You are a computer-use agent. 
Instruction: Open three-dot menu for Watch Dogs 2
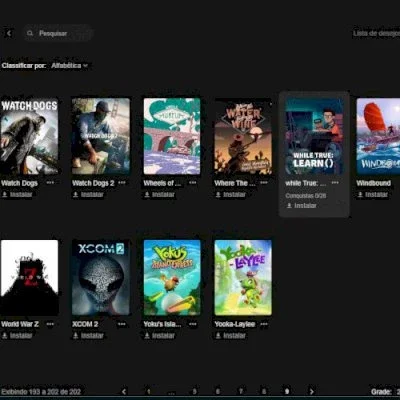tap(122, 183)
